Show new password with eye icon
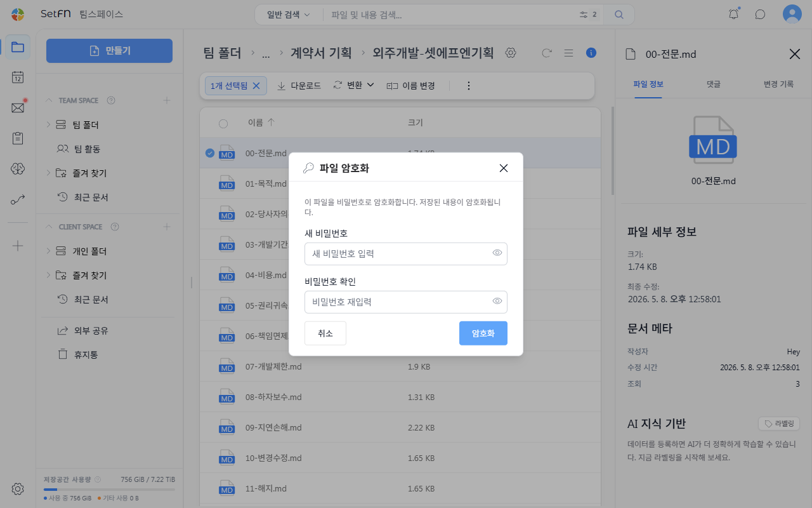The width and height of the screenshot is (812, 508). pyautogui.click(x=497, y=253)
